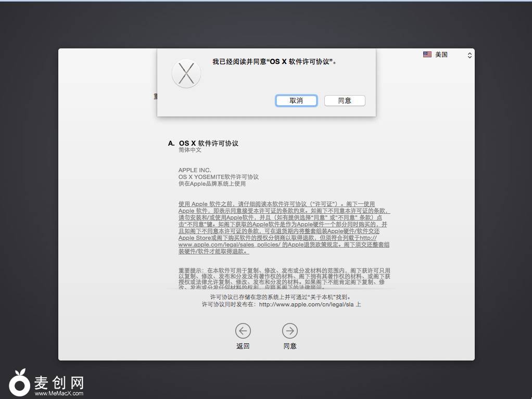Select the 返回 label under the left arrow

point(243,346)
